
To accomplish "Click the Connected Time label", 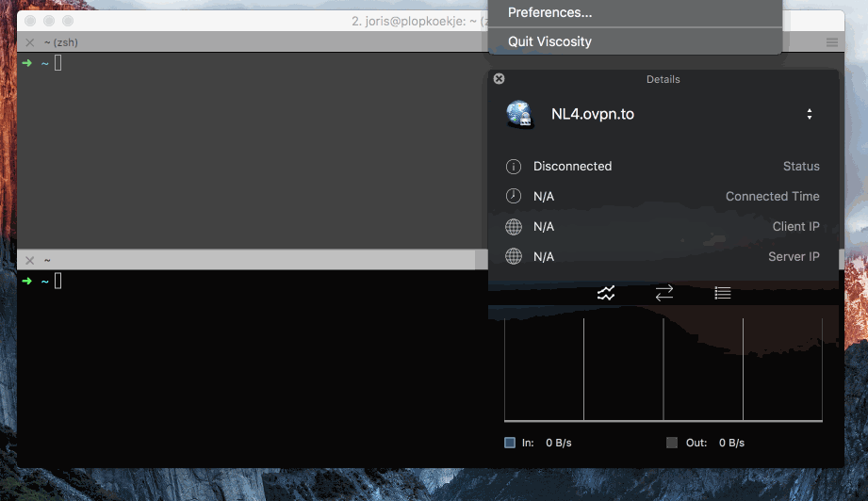I will coord(772,196).
